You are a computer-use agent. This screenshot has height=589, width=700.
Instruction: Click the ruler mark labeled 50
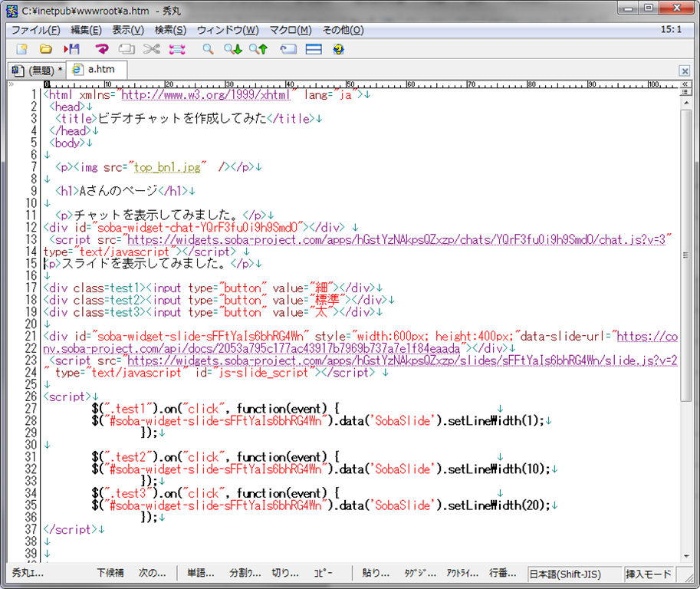click(350, 84)
